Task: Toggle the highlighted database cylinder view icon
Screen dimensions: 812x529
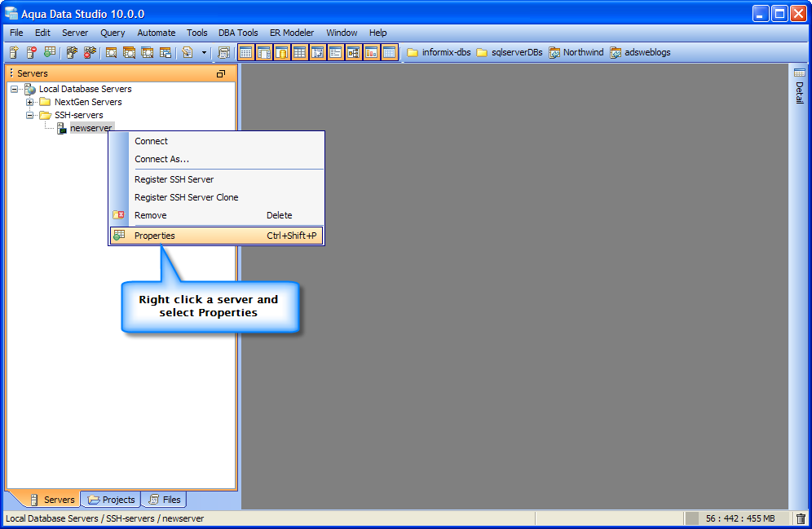Action: click(x=282, y=52)
